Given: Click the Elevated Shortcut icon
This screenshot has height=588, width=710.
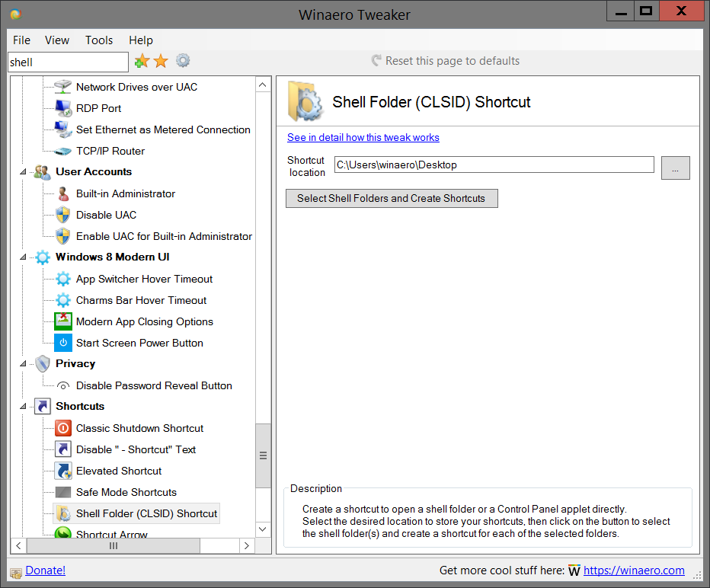Looking at the screenshot, I should [63, 471].
